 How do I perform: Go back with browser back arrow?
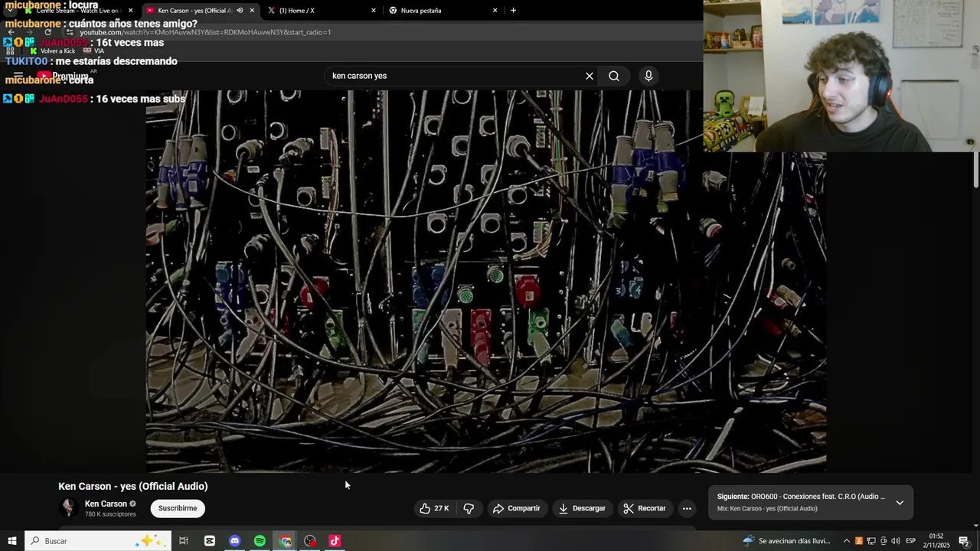pyautogui.click(x=11, y=32)
